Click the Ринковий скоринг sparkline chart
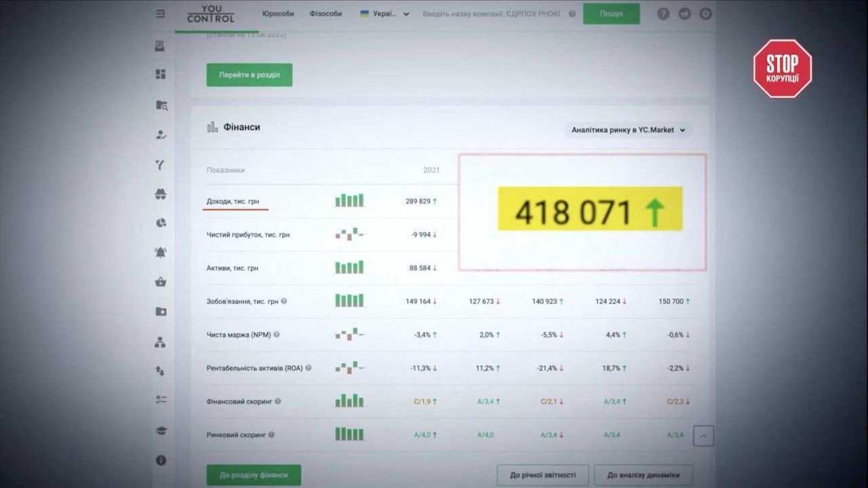The width and height of the screenshot is (868, 488). pos(349,434)
